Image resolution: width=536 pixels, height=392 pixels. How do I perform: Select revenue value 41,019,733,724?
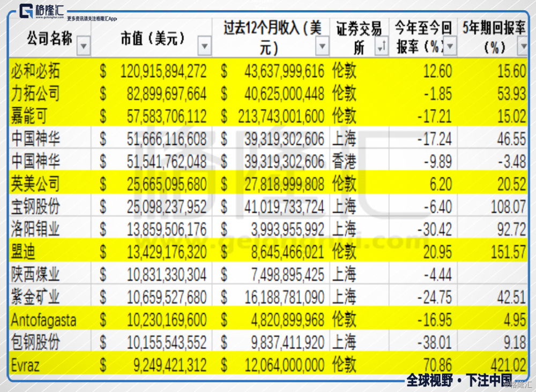pyautogui.click(x=285, y=207)
